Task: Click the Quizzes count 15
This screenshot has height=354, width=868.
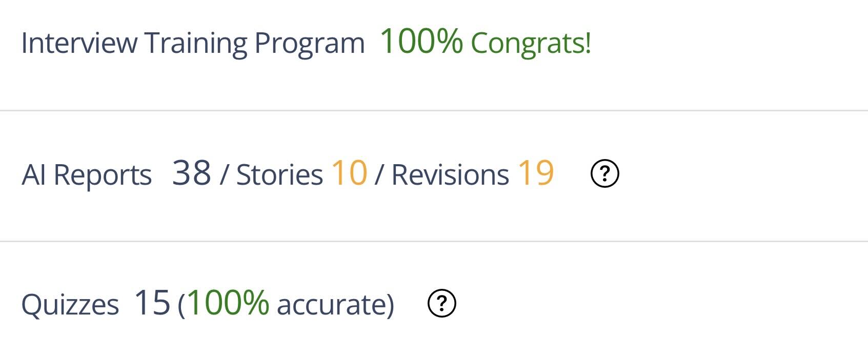Action: (x=152, y=302)
